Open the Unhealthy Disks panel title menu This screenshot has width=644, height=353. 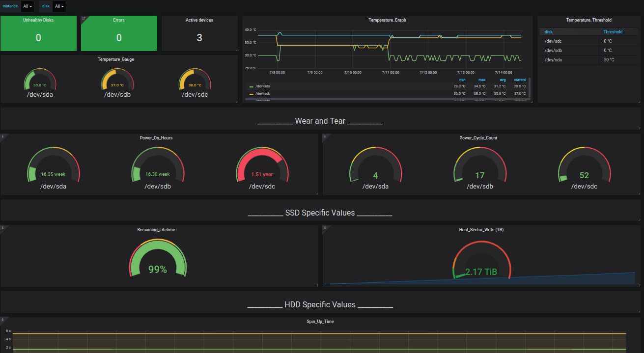point(38,20)
